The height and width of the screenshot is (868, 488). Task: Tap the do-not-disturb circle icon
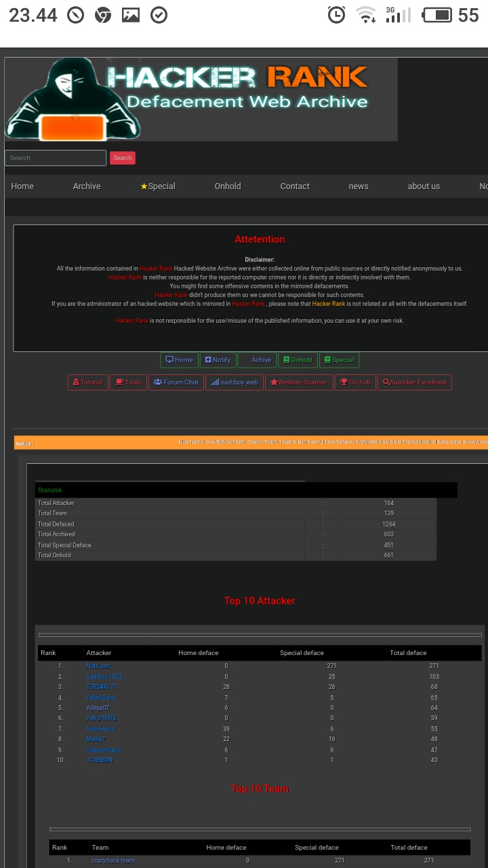(x=75, y=15)
